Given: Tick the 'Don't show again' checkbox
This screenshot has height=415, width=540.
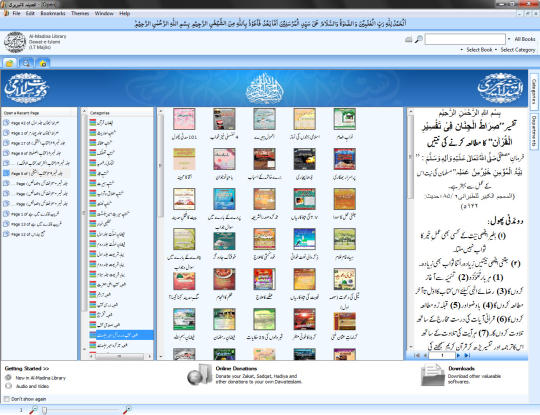Looking at the screenshot, I should [6, 399].
